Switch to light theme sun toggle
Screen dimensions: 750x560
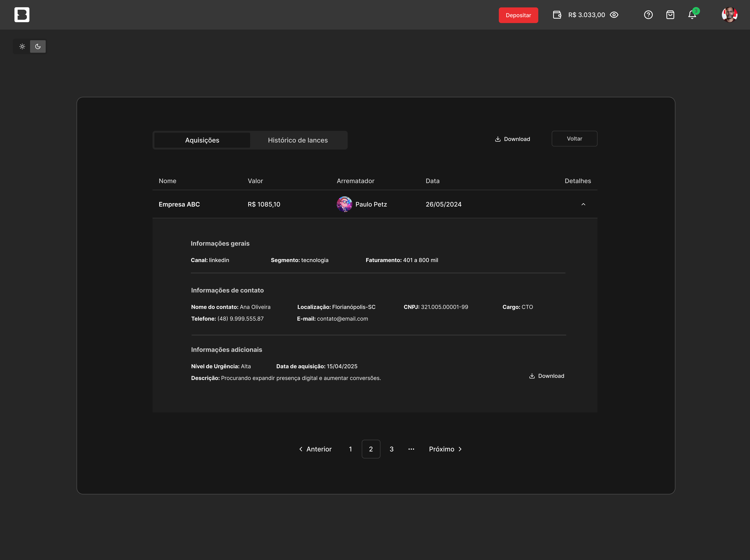click(22, 46)
